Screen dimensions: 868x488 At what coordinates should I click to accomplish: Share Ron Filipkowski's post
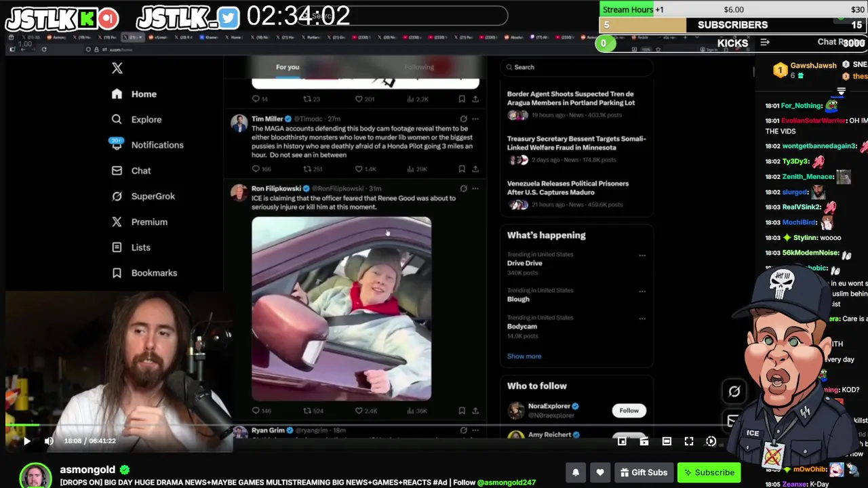(475, 411)
